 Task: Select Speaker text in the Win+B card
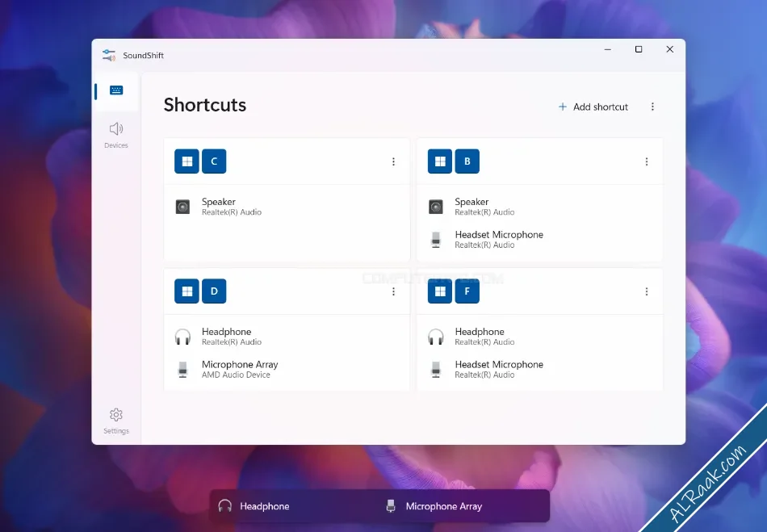point(472,202)
